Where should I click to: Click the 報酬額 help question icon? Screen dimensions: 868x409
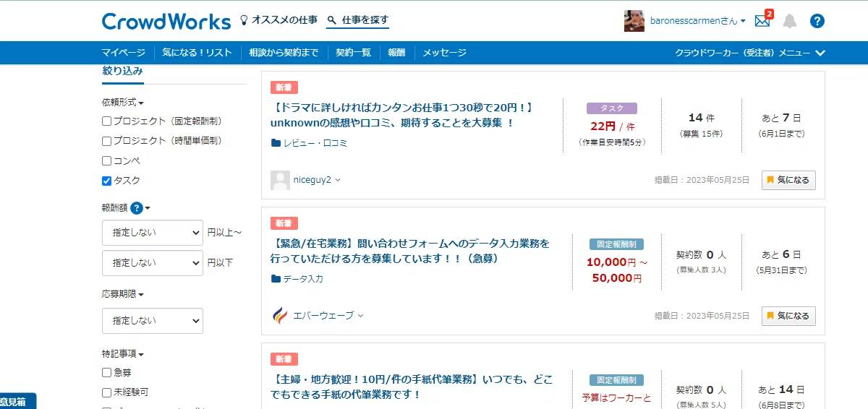136,207
